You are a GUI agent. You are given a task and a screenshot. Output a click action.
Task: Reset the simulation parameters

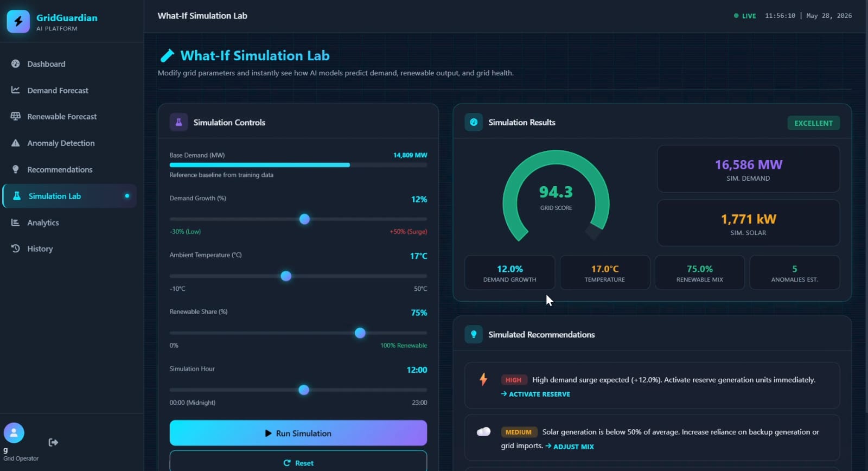(x=298, y=462)
